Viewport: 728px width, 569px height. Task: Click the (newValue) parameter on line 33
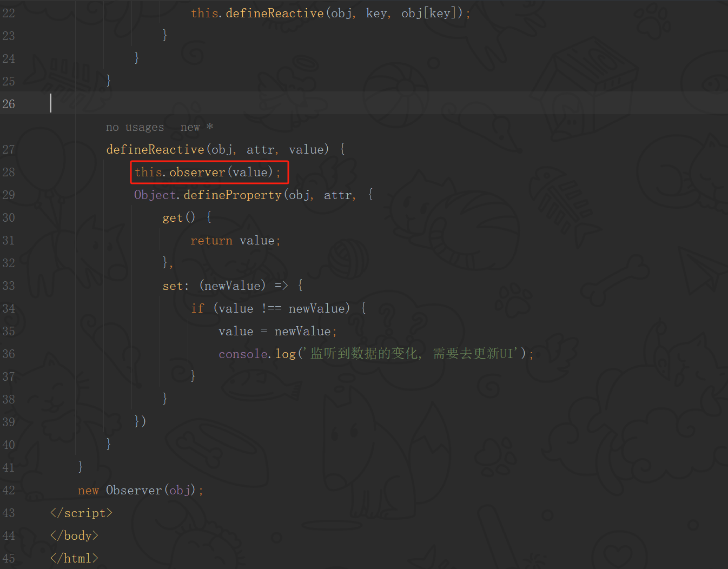[x=233, y=286]
